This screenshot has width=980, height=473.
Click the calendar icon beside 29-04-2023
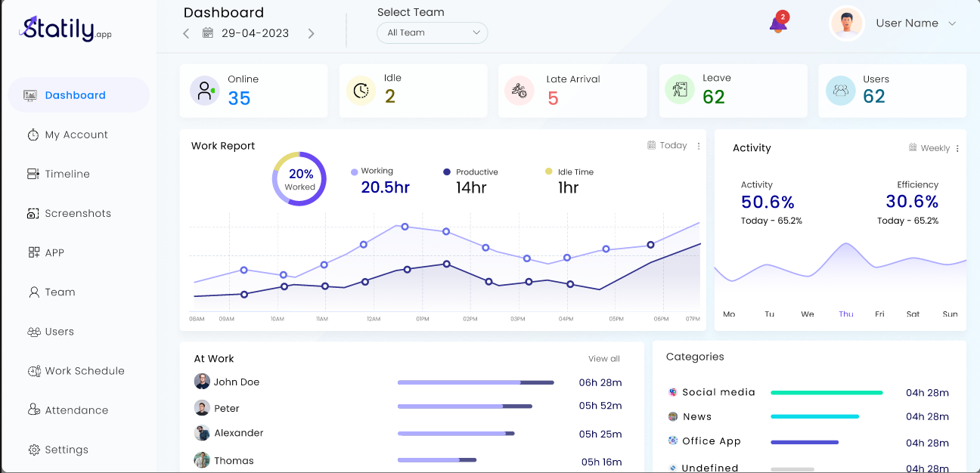pyautogui.click(x=207, y=33)
